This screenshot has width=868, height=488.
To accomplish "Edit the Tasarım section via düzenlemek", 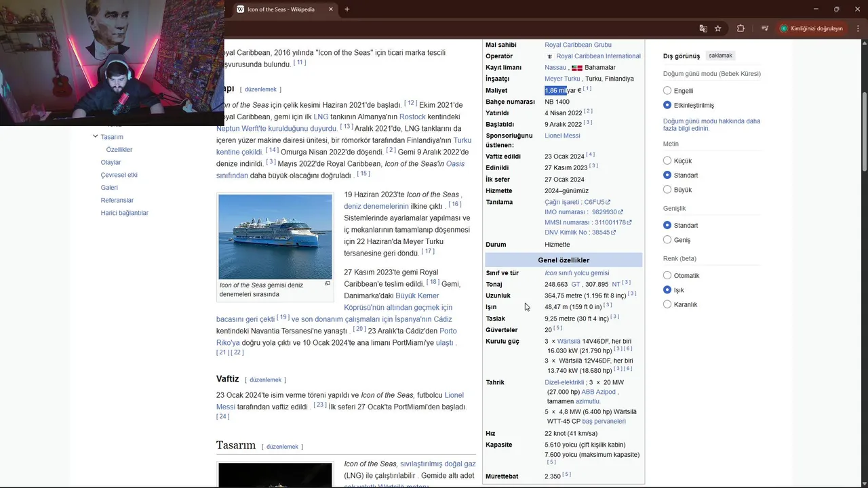I will (282, 447).
